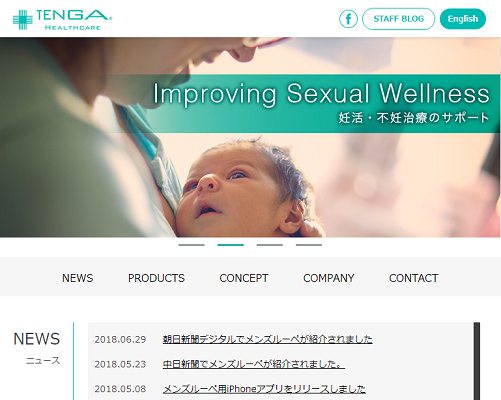
Task: Open the STAFF BLOG button
Action: 398,19
